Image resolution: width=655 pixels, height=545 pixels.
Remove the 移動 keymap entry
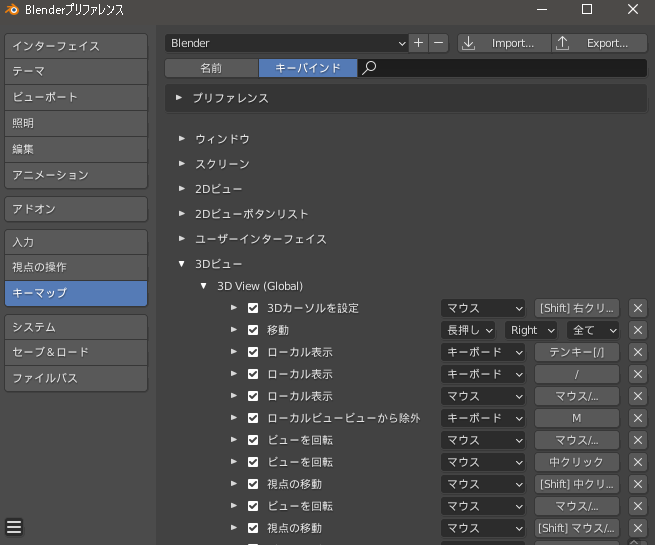[x=637, y=330]
